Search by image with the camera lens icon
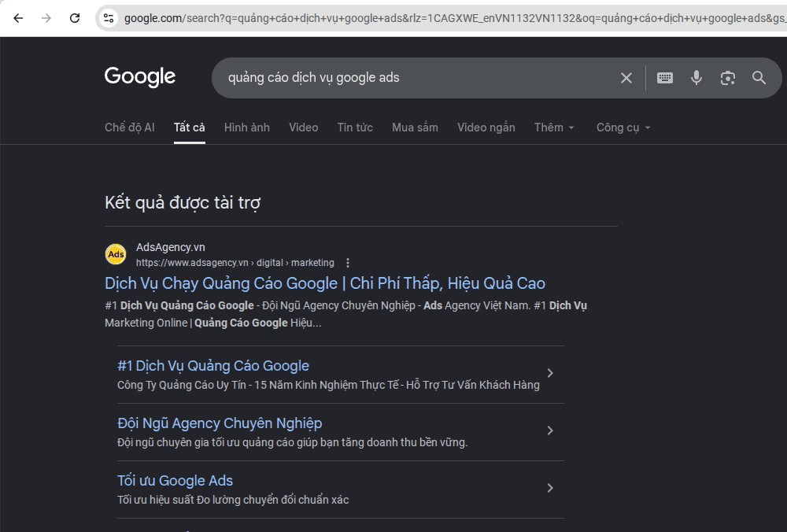 [728, 78]
